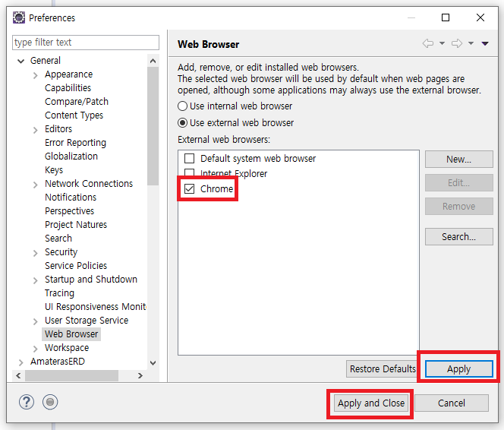Click the Apply button

(458, 369)
